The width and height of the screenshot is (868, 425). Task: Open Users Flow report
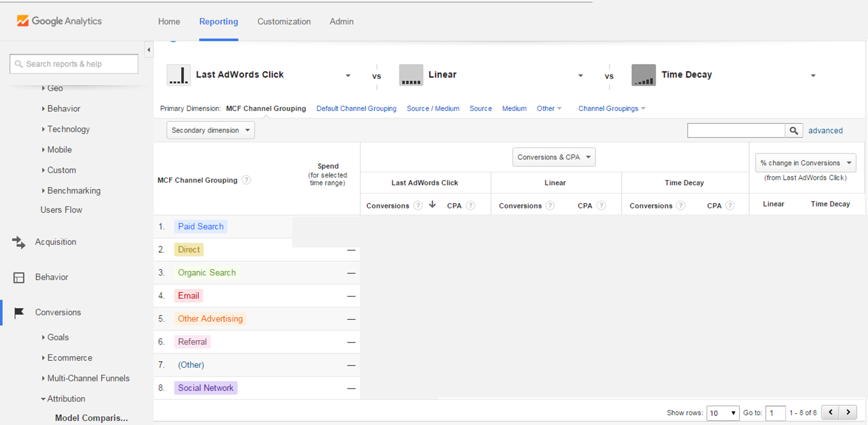[61, 210]
